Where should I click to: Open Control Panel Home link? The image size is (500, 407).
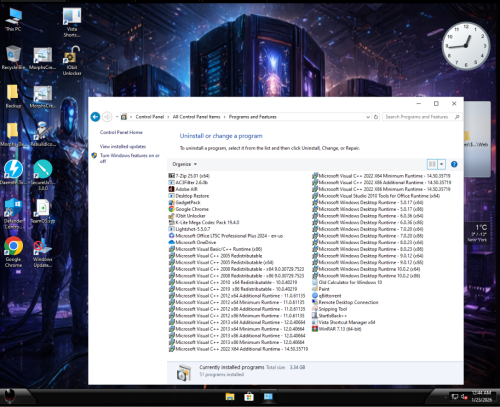click(x=121, y=132)
